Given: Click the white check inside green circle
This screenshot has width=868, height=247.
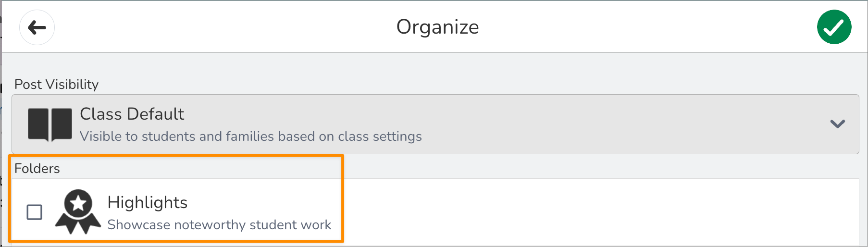Looking at the screenshot, I should tap(834, 28).
